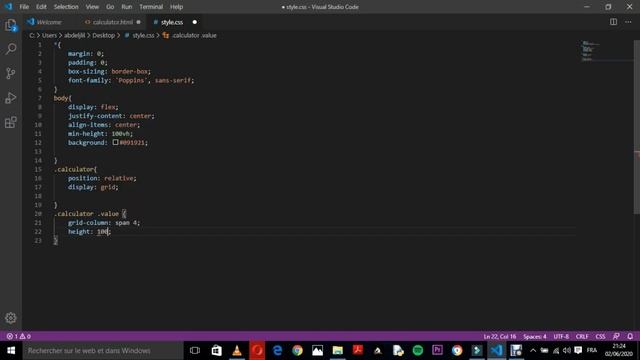Switch to the calculator.html tab

(112, 22)
